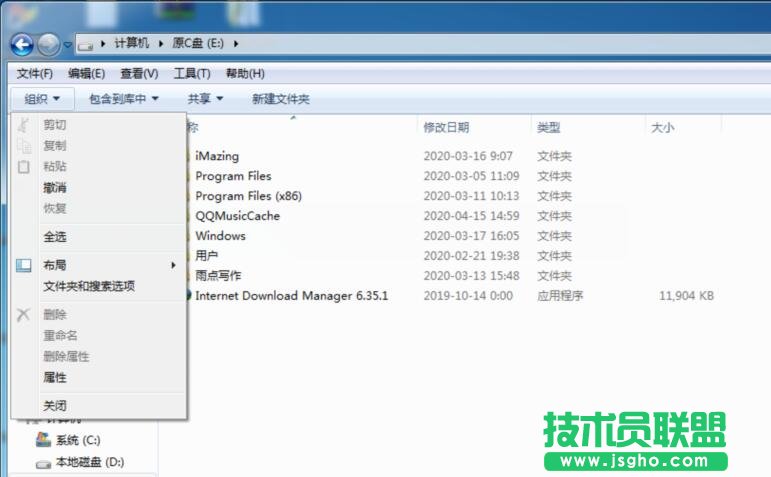Choose 全选 from the 组织 menu
This screenshot has width=771, height=477.
point(112,237)
